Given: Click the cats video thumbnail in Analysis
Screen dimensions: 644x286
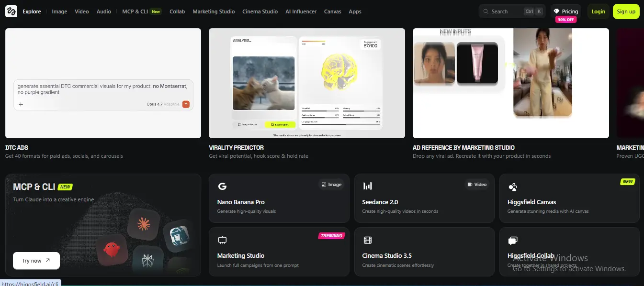Looking at the screenshot, I should pos(264,83).
